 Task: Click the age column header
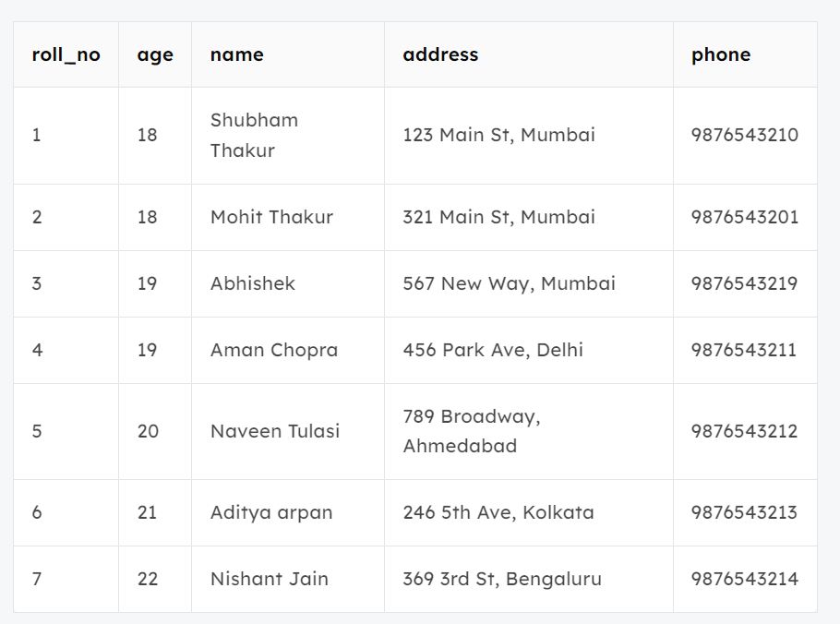click(x=155, y=54)
